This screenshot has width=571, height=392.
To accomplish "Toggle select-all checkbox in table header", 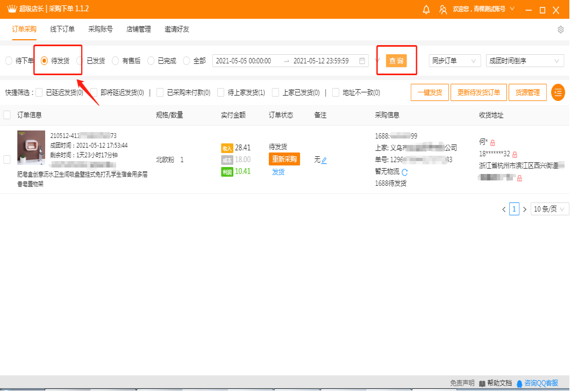I will (x=7, y=115).
